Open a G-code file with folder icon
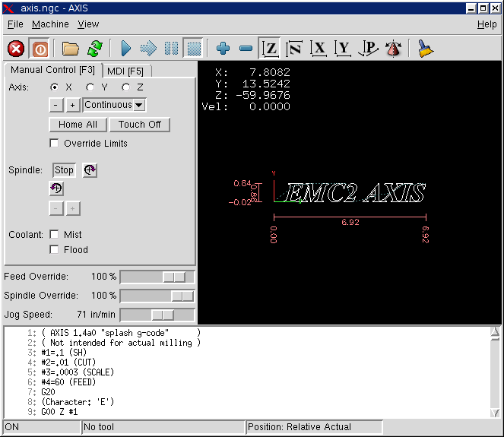 (70, 49)
